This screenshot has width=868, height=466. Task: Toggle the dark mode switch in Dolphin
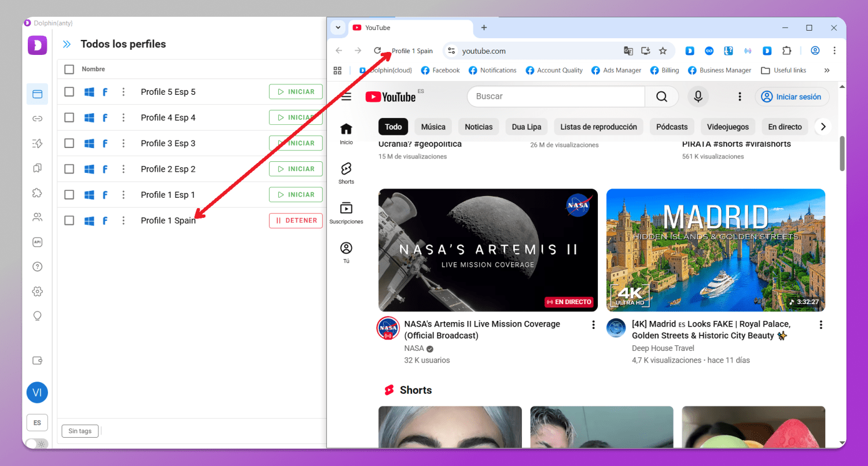click(x=37, y=444)
